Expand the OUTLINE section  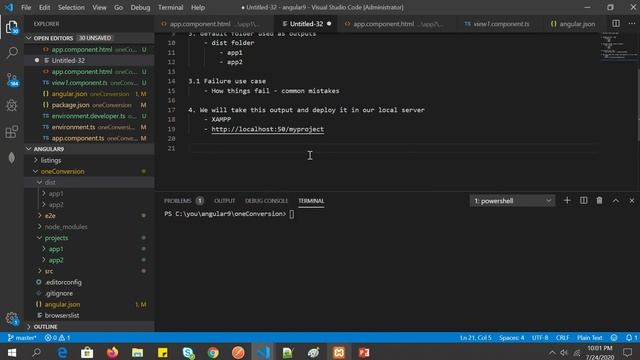point(89,327)
